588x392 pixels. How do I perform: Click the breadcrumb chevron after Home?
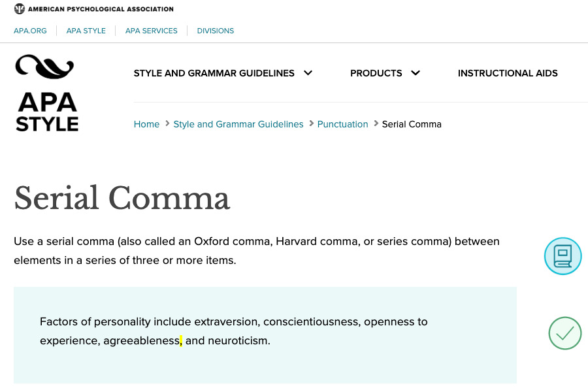point(167,123)
